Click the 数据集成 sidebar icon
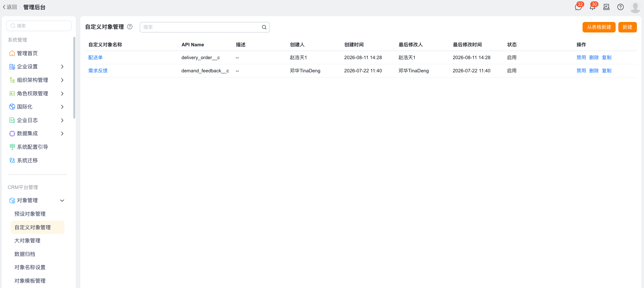Screen dimensions: 644x288 12,134
